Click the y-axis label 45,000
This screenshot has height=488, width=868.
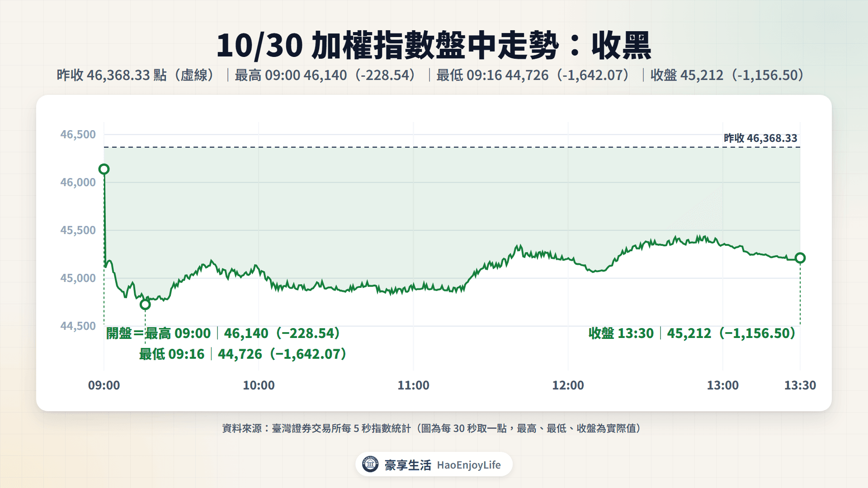coord(78,278)
